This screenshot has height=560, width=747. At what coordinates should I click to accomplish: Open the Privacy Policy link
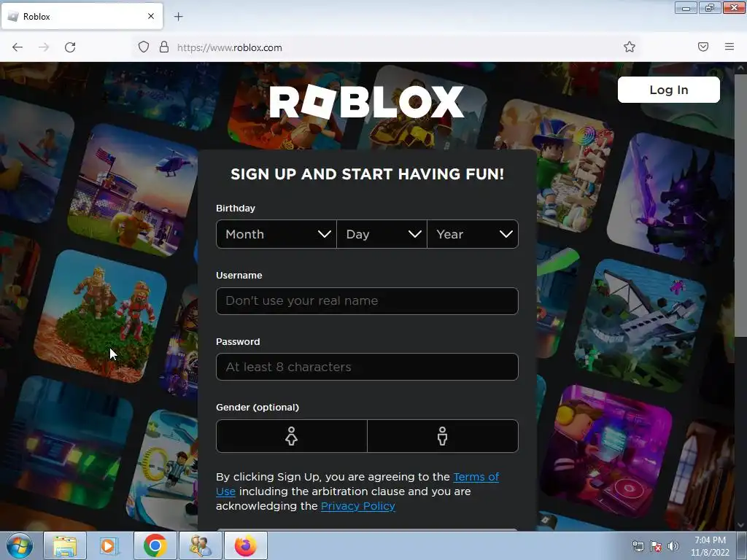tap(357, 506)
